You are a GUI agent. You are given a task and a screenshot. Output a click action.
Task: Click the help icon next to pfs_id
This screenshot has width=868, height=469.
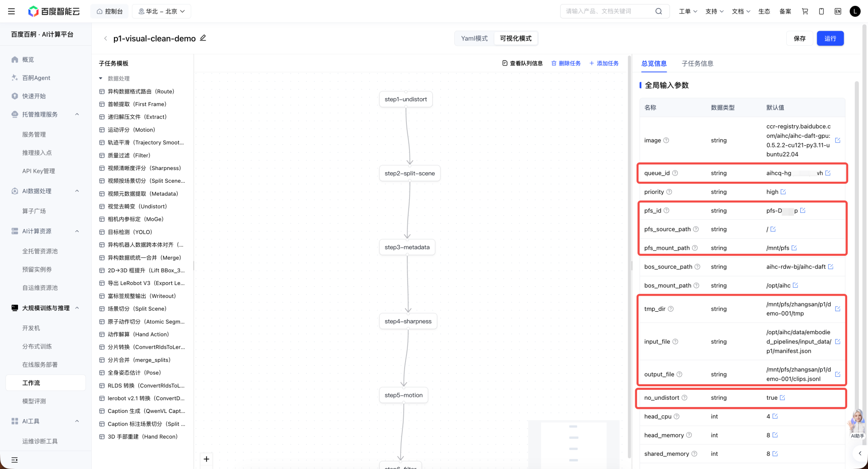(666, 210)
